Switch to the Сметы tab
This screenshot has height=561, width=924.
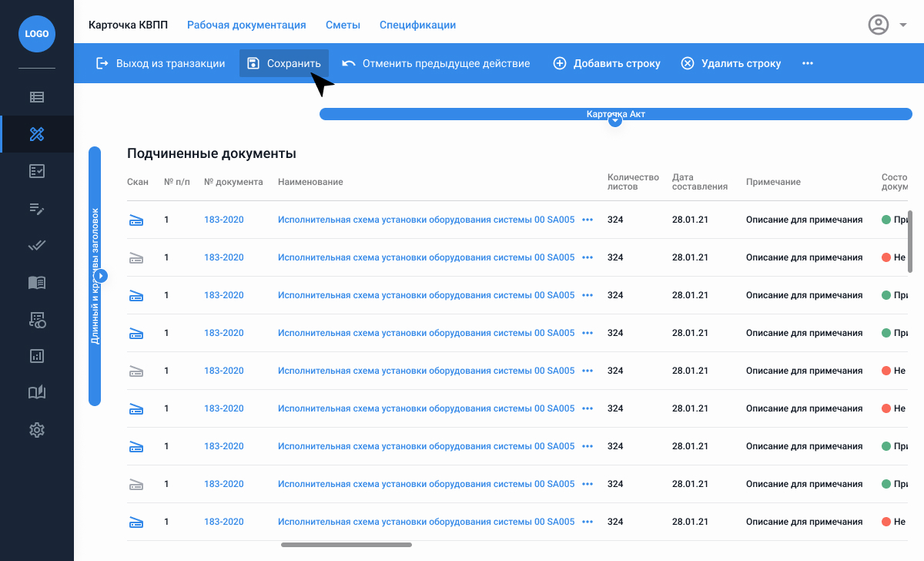click(343, 25)
